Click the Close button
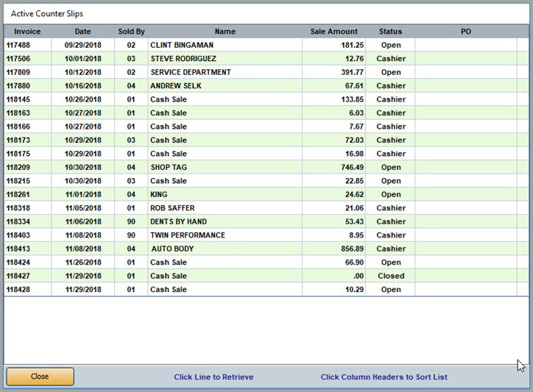 tap(40, 377)
